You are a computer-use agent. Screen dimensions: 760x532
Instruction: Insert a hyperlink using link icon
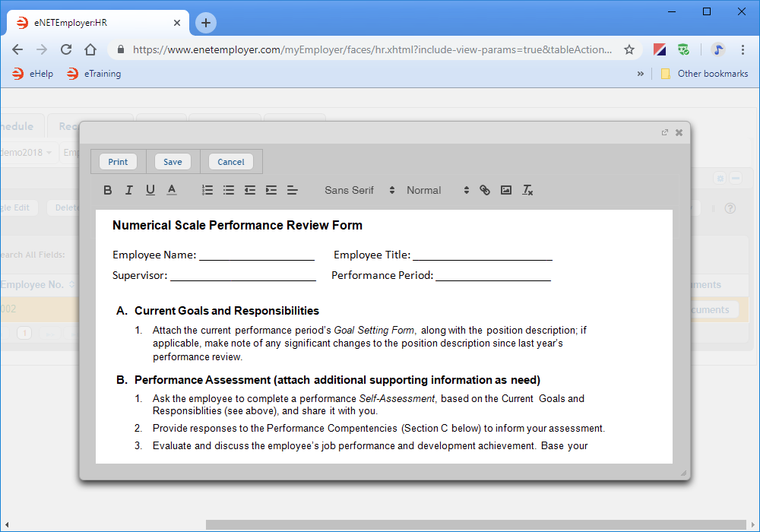click(485, 190)
